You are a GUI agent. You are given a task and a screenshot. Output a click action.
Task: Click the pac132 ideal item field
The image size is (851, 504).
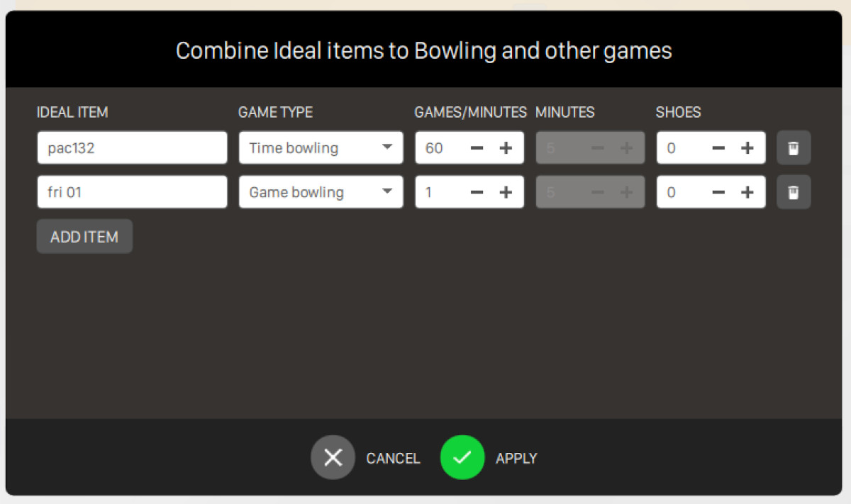pos(132,148)
